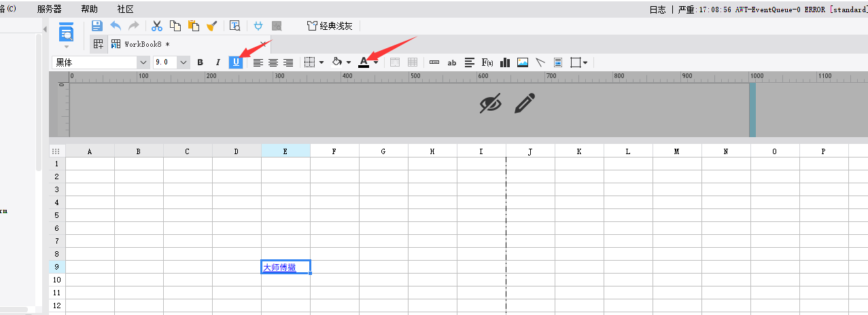Click the Copy icon

[x=175, y=26]
